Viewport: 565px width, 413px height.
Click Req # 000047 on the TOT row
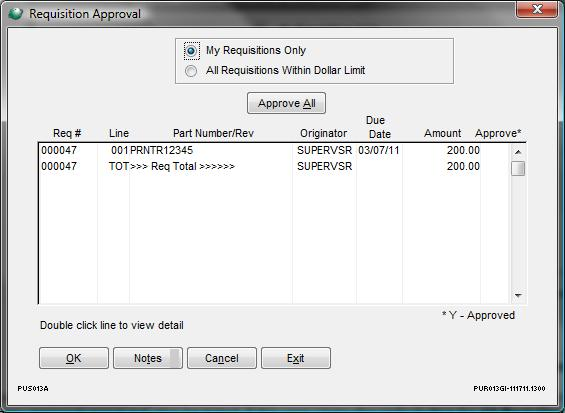point(59,166)
